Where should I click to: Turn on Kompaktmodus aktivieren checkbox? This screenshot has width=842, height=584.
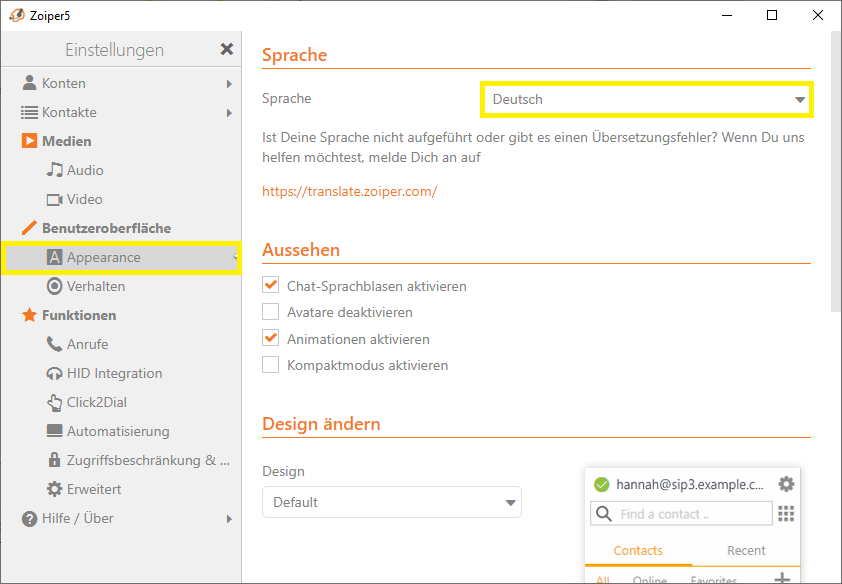click(x=271, y=365)
